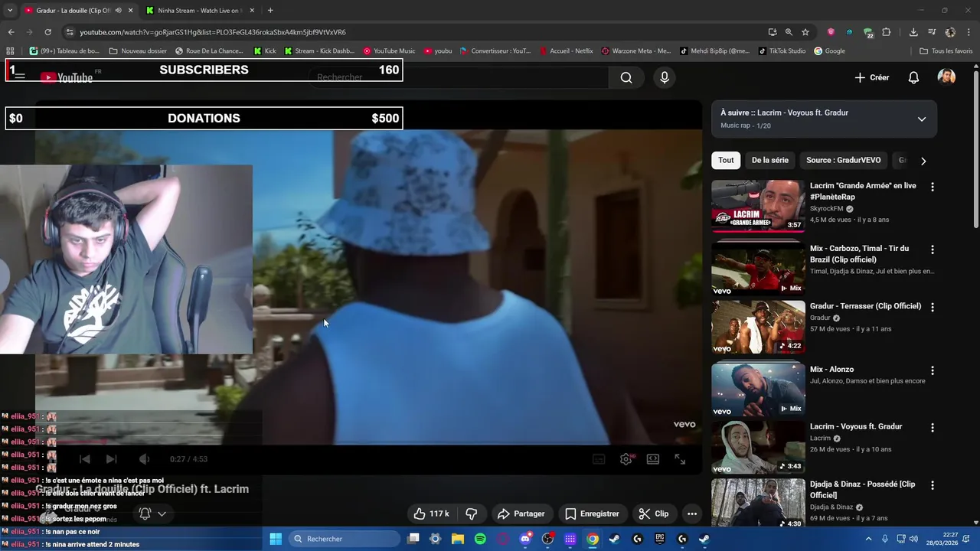The height and width of the screenshot is (551, 980).
Task: Open TikTok Studio bookmark
Action: pyautogui.click(x=782, y=51)
